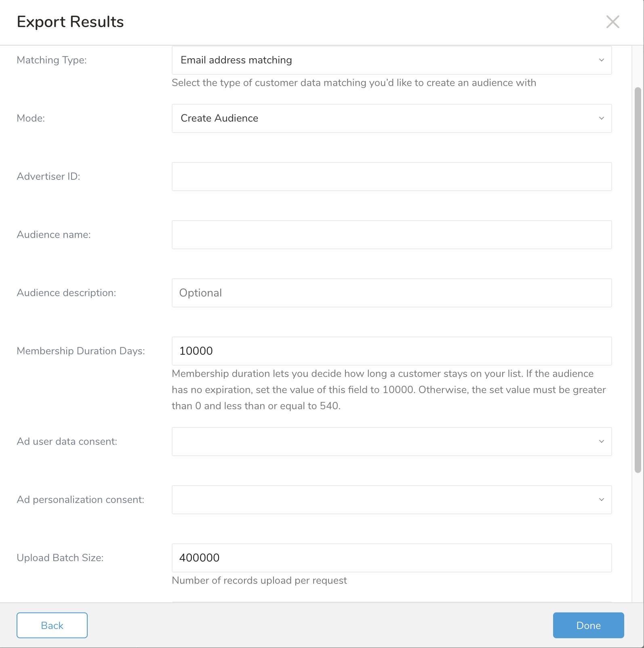This screenshot has height=648, width=644.
Task: Focus the Advertiser ID text field
Action: pyautogui.click(x=391, y=177)
